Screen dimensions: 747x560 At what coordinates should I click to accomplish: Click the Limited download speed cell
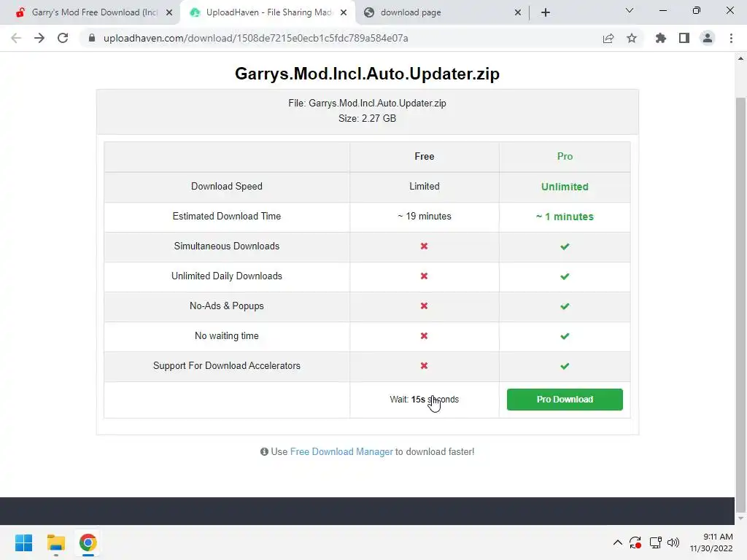pyautogui.click(x=424, y=186)
